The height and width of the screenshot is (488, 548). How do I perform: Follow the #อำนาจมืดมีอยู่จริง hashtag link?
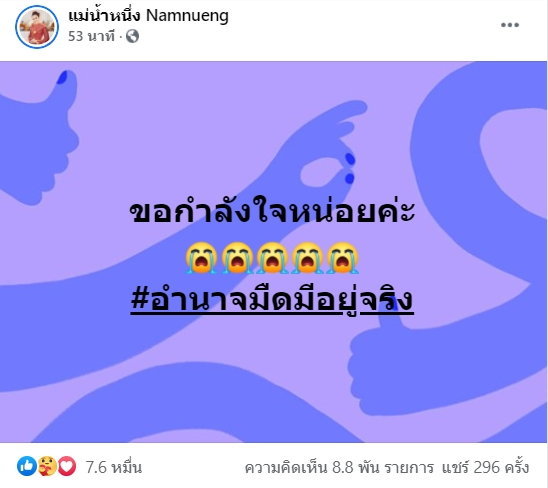pyautogui.click(x=272, y=300)
